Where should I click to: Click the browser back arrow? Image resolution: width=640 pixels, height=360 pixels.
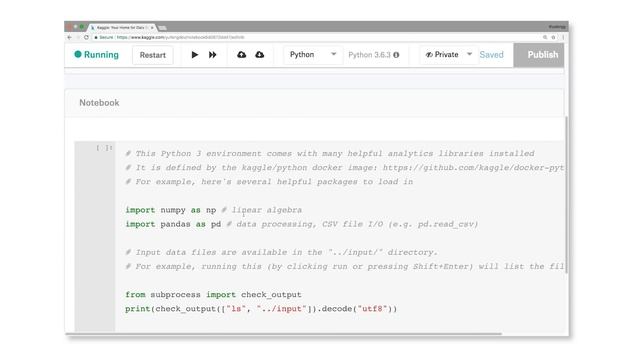[x=69, y=37]
